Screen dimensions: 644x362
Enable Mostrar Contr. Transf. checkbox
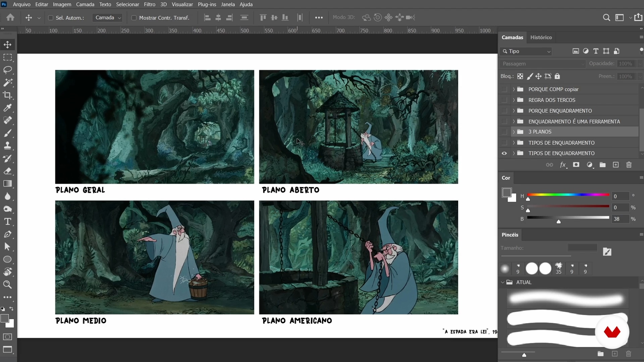pos(134,18)
